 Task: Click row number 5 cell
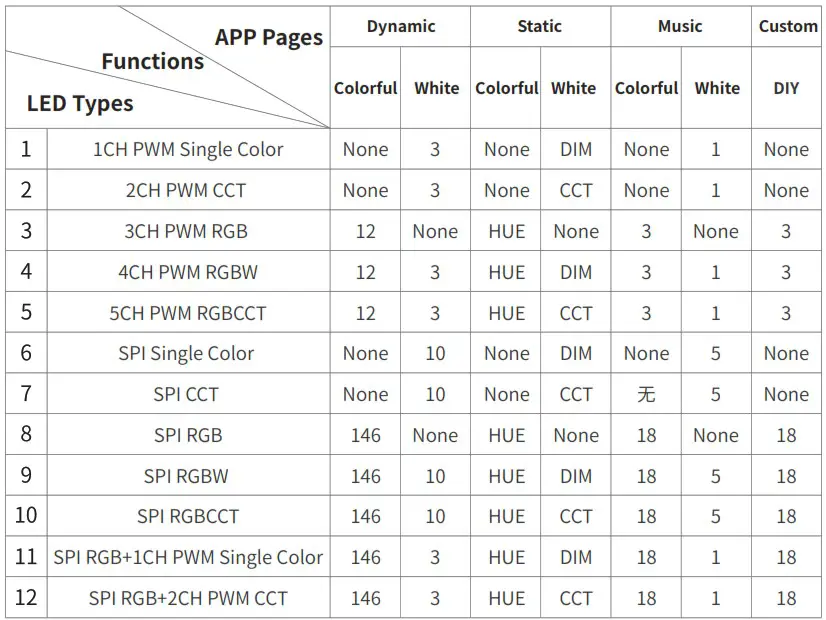coord(26,312)
